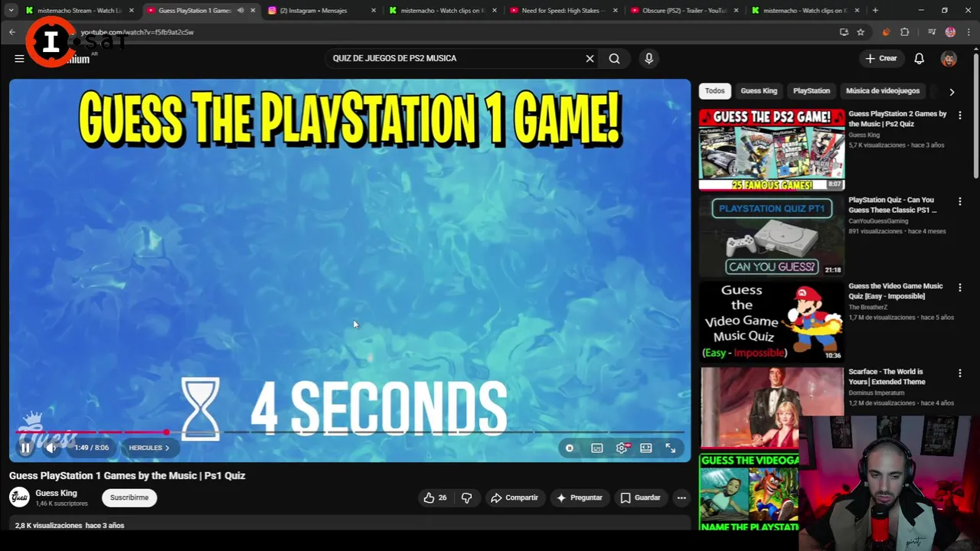The width and height of the screenshot is (980, 551).
Task: Select the PlayStation filter chip
Action: [x=812, y=91]
